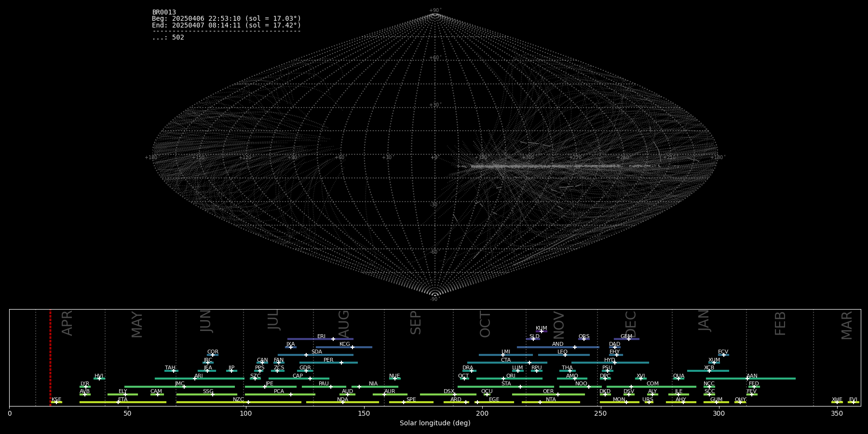Image resolution: width=868 pixels, height=434 pixels.
Task: Select the OCT month label
Action: tap(486, 325)
